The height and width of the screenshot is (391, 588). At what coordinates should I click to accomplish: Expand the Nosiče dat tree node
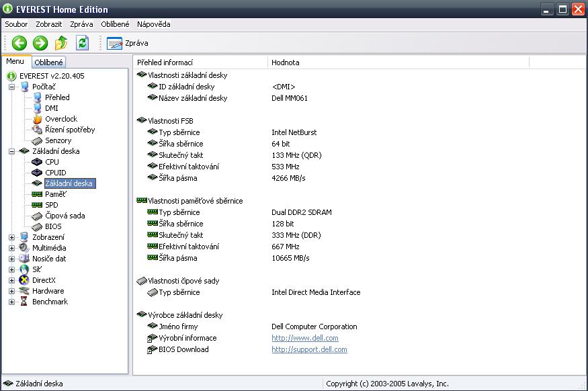coord(11,259)
